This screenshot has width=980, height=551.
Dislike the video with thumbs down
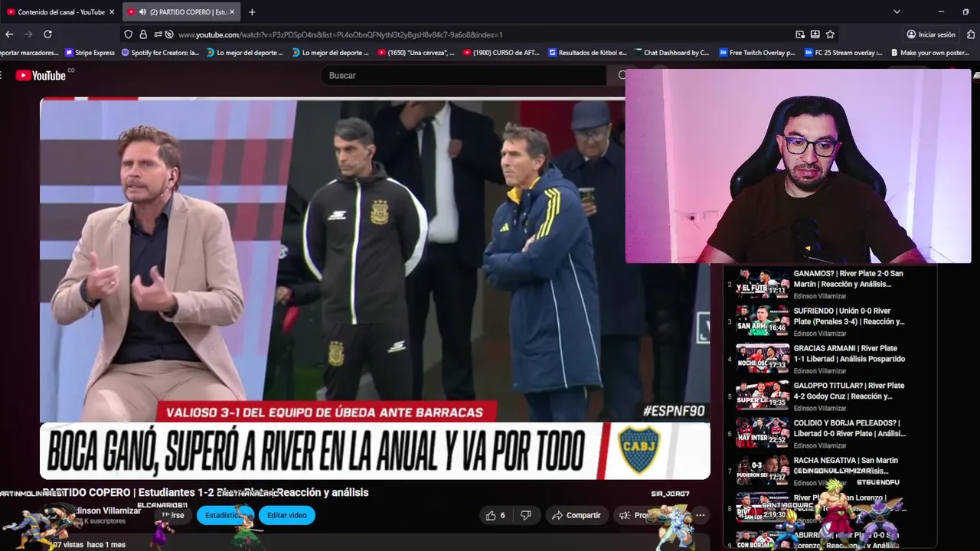coord(526,515)
